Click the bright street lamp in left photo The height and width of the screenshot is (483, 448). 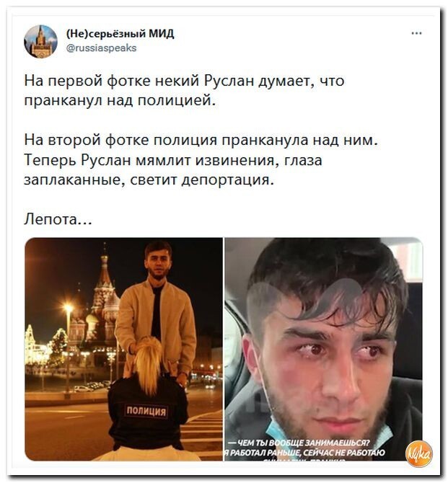click(x=68, y=308)
